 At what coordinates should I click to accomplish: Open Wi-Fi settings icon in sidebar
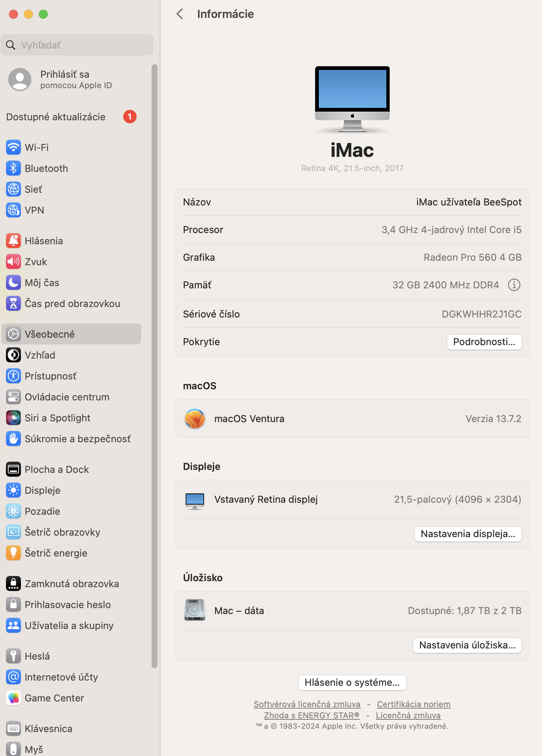pos(13,147)
